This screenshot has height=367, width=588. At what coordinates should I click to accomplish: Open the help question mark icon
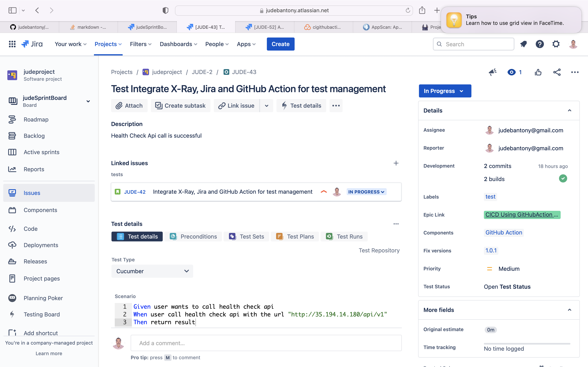(x=540, y=44)
